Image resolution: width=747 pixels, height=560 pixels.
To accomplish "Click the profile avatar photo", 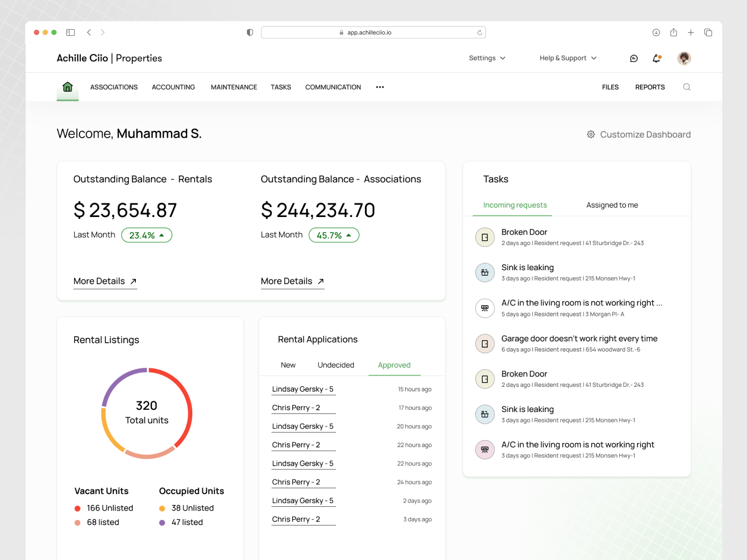I will [x=684, y=58].
